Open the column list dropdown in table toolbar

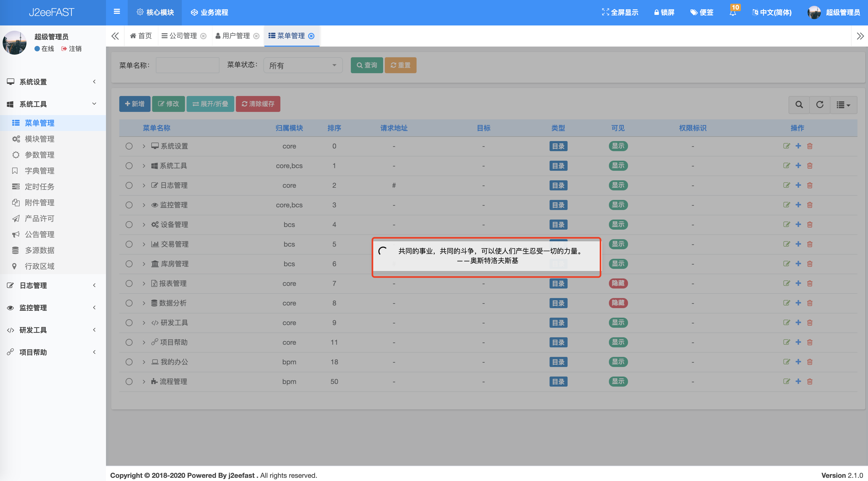pos(843,104)
